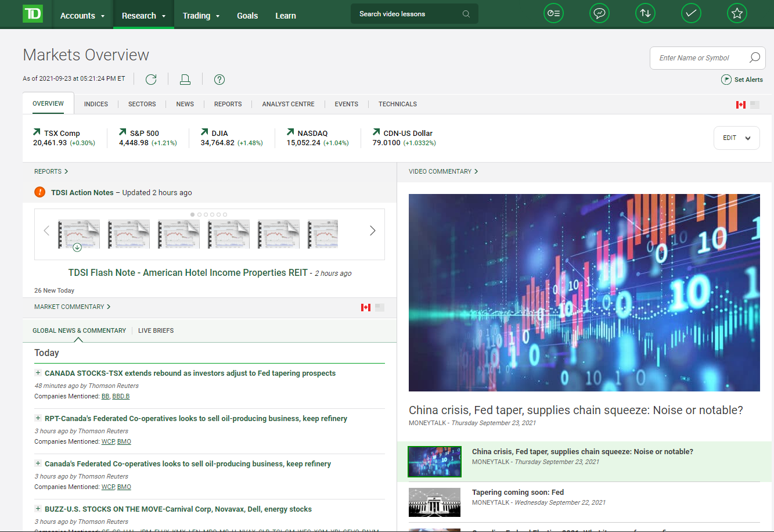Viewport: 774px width, 532px height.
Task: Open company link BBD.B
Action: click(121, 396)
